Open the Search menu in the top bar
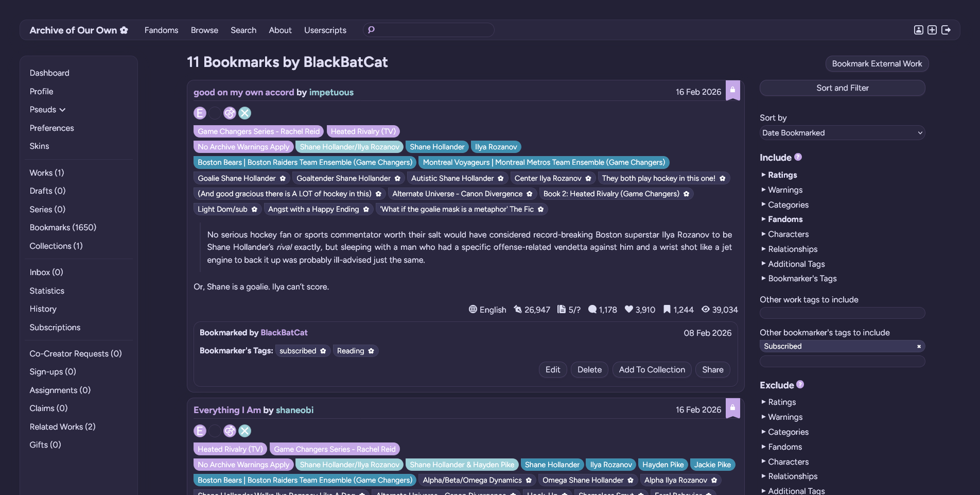This screenshot has height=495, width=980. [x=243, y=30]
